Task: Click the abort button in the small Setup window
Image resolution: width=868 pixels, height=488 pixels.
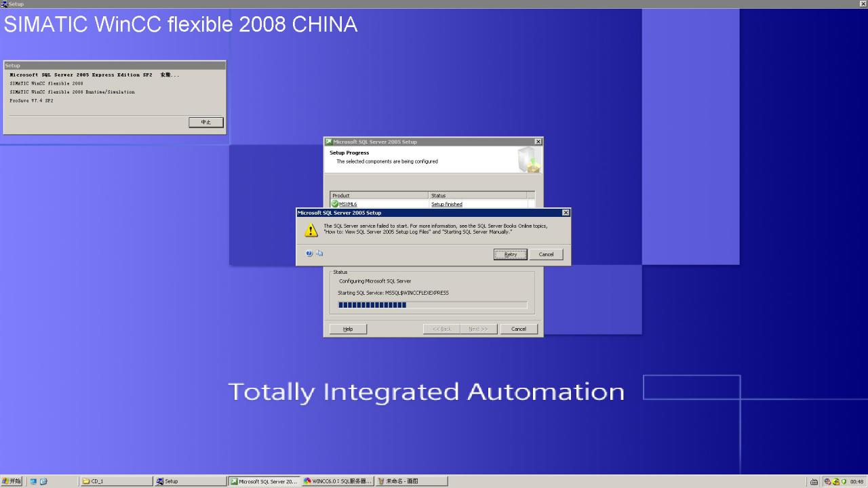Action: click(206, 122)
